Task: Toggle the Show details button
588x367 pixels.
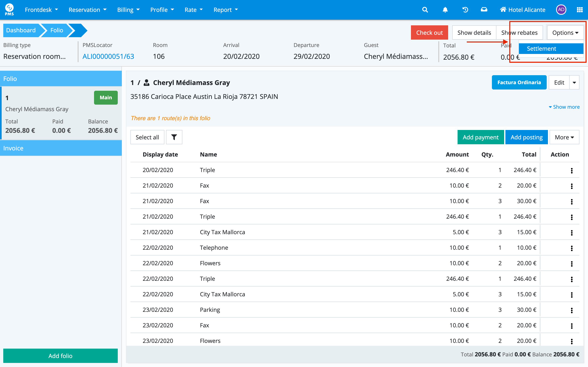Action: 474,32
